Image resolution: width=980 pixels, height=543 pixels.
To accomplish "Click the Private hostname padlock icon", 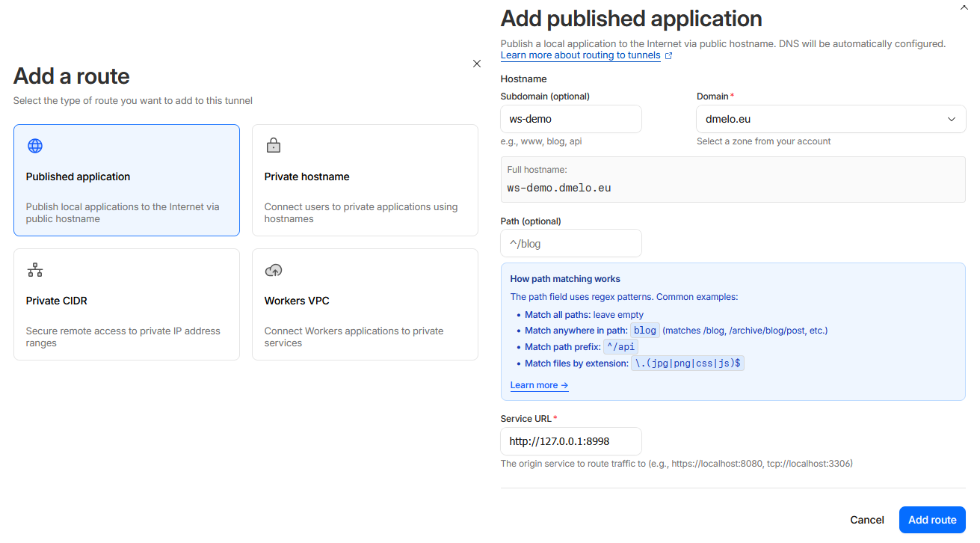I will tap(274, 146).
